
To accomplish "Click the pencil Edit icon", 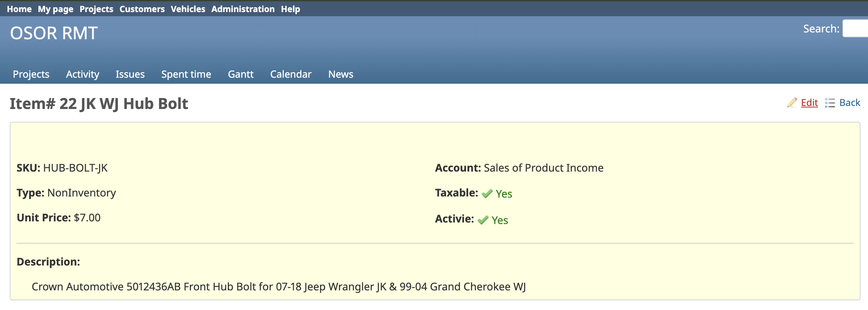I will (x=792, y=103).
